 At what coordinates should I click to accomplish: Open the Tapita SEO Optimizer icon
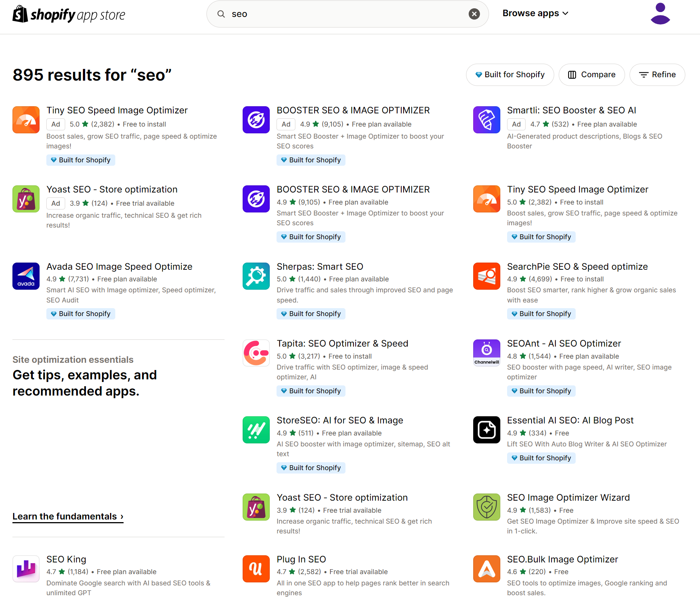(256, 353)
